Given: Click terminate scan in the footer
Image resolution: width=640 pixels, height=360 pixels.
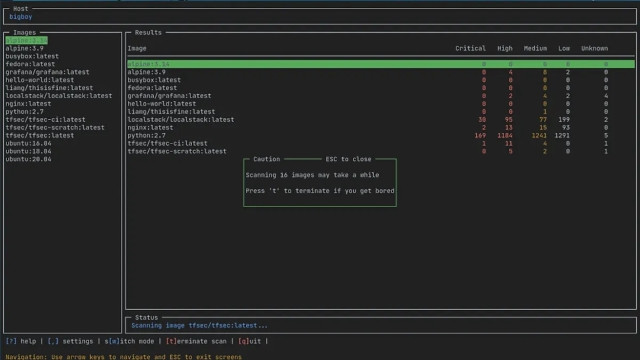Looking at the screenshot, I should click(196, 341).
